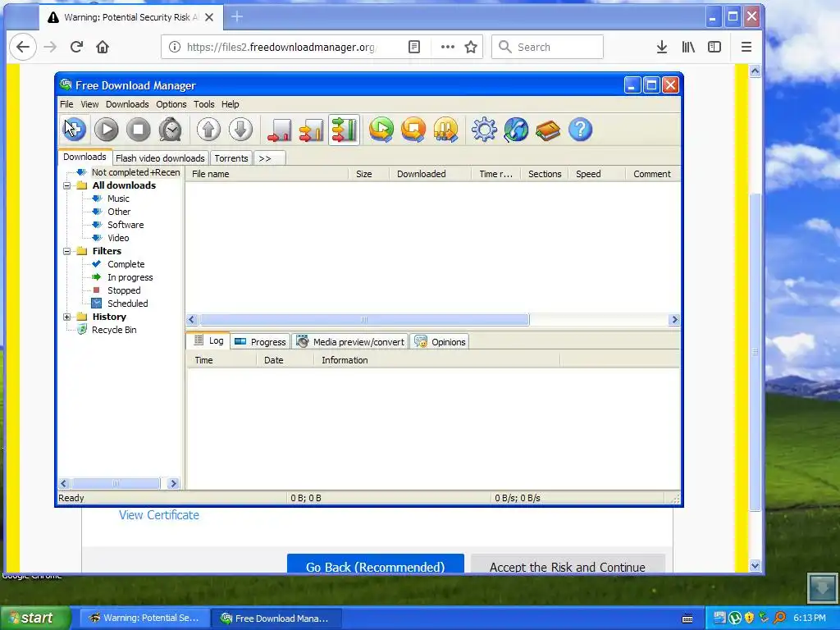Select heavy traffic mode icon
This screenshot has height=630, width=840.
(344, 130)
